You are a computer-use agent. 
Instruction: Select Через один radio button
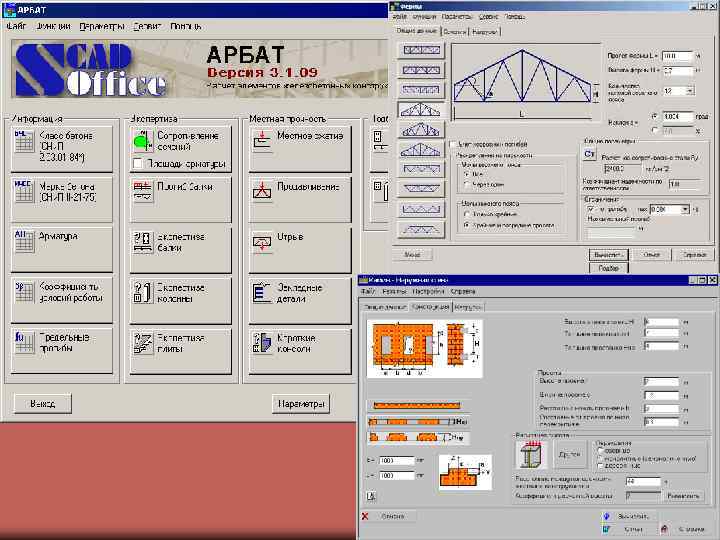click(467, 185)
